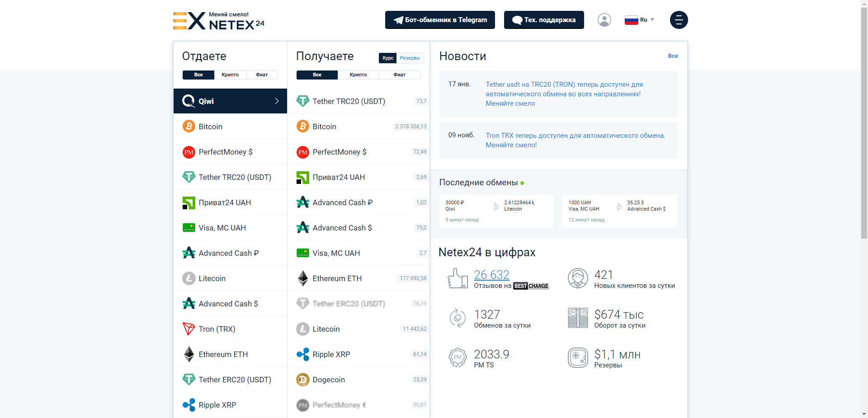View all news via Все link
Viewport: 868px width, 418px height.
pos(672,56)
